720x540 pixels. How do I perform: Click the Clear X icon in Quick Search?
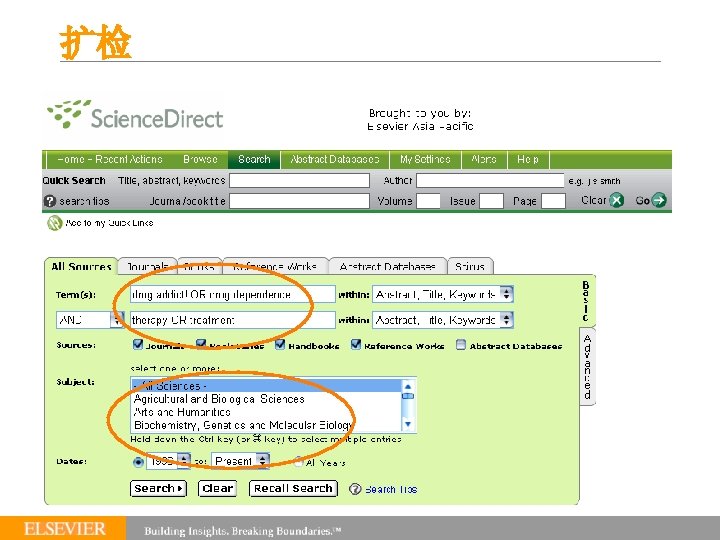pyautogui.click(x=616, y=200)
